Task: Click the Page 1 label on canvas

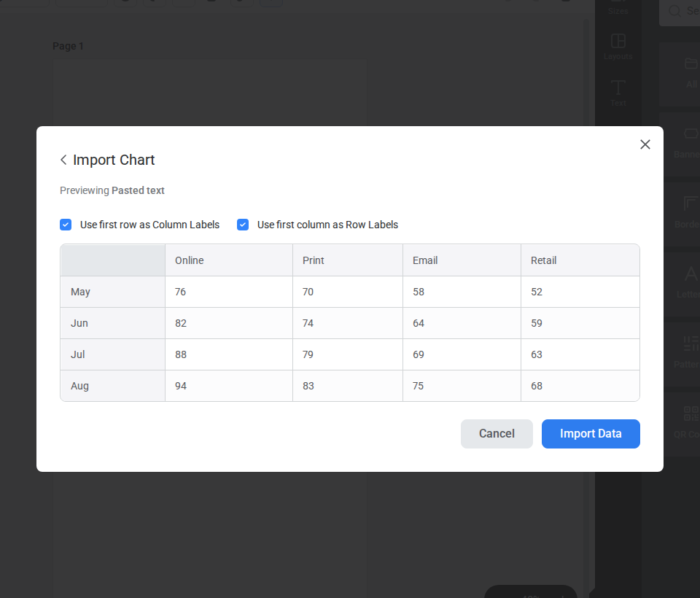Action: (x=68, y=46)
